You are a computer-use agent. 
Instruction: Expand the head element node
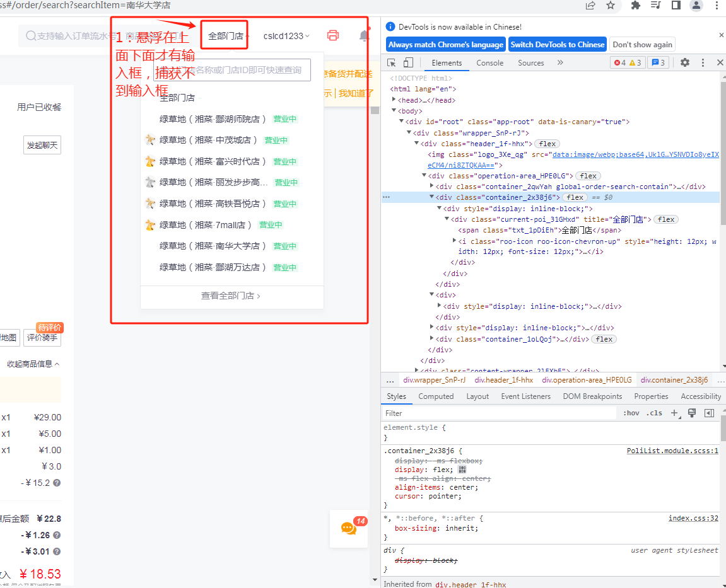[x=395, y=100]
